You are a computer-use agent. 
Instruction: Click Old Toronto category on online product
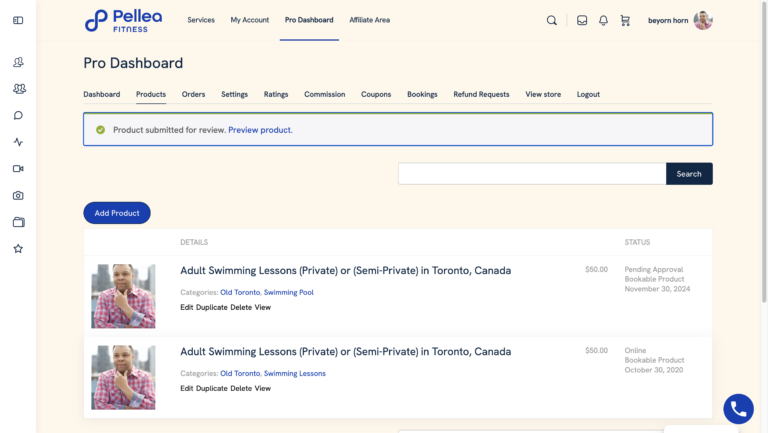tap(240, 373)
